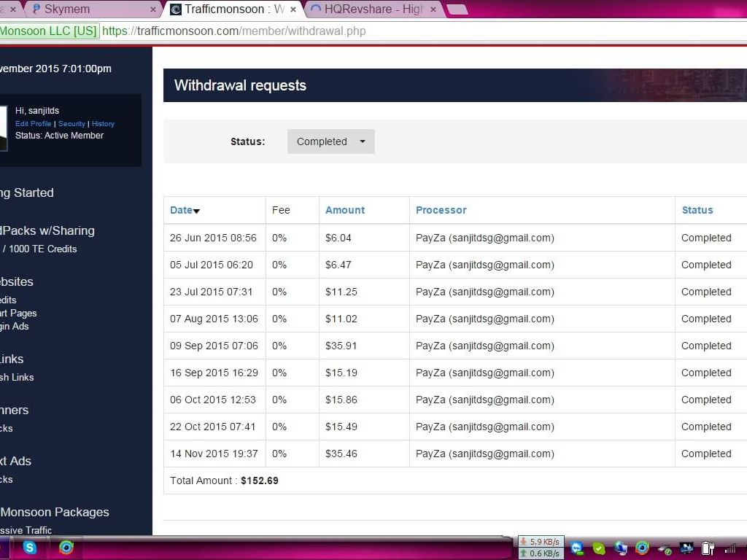
Task: Click the network signal bars tray icon
Action: (x=730, y=548)
